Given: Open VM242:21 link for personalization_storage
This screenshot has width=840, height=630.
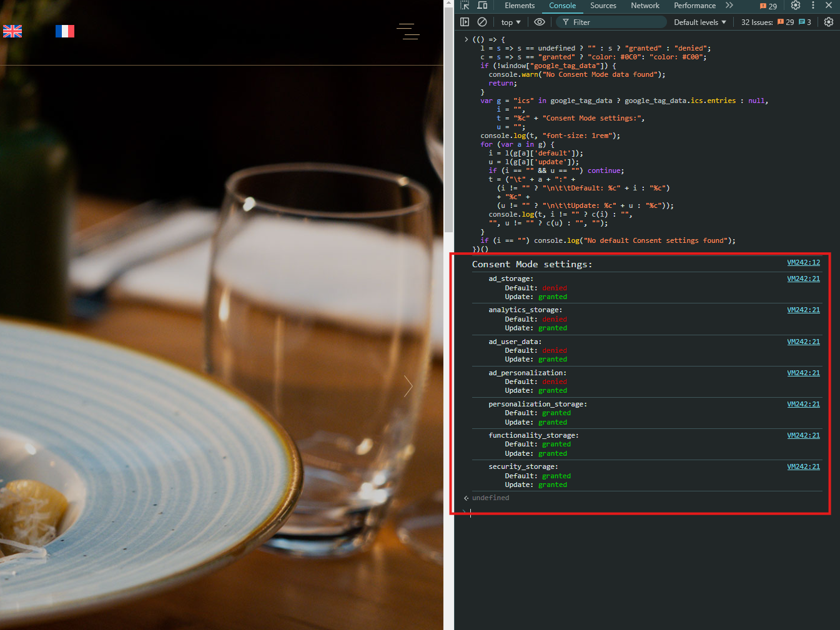Looking at the screenshot, I should click(x=803, y=405).
